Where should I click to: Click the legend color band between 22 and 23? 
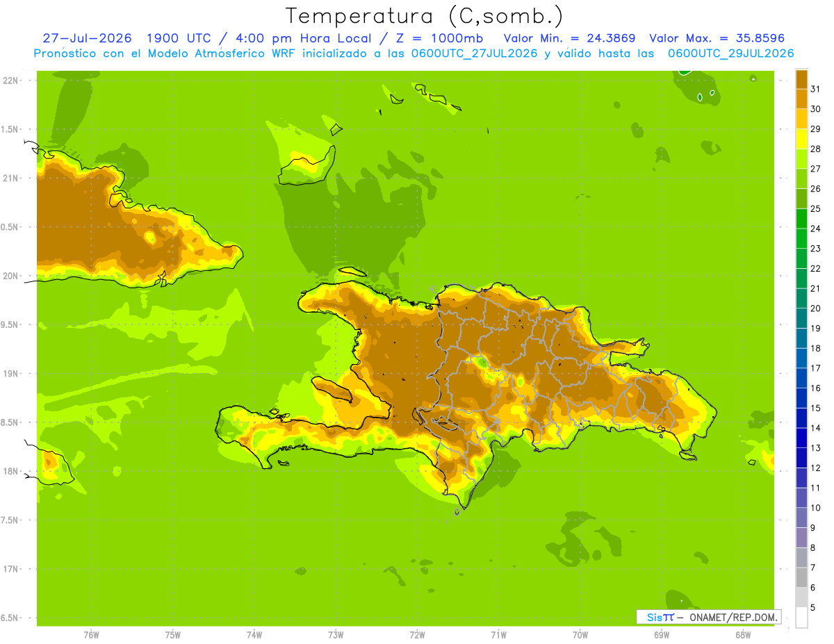[x=801, y=258]
